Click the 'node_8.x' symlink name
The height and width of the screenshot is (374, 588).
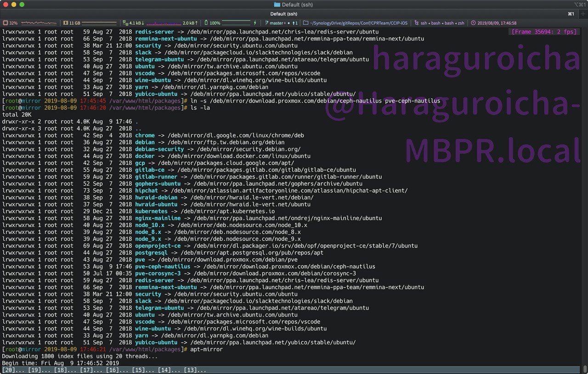148,232
